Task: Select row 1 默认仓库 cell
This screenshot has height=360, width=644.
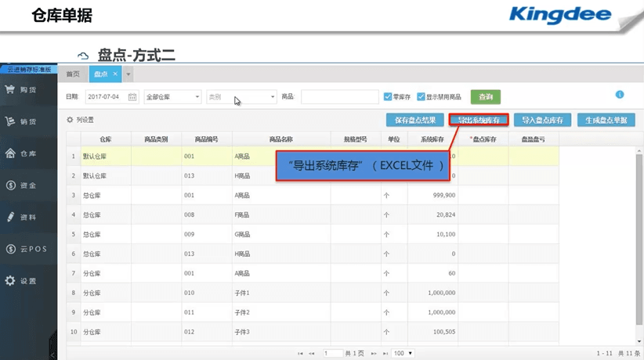Action: pyautogui.click(x=106, y=156)
